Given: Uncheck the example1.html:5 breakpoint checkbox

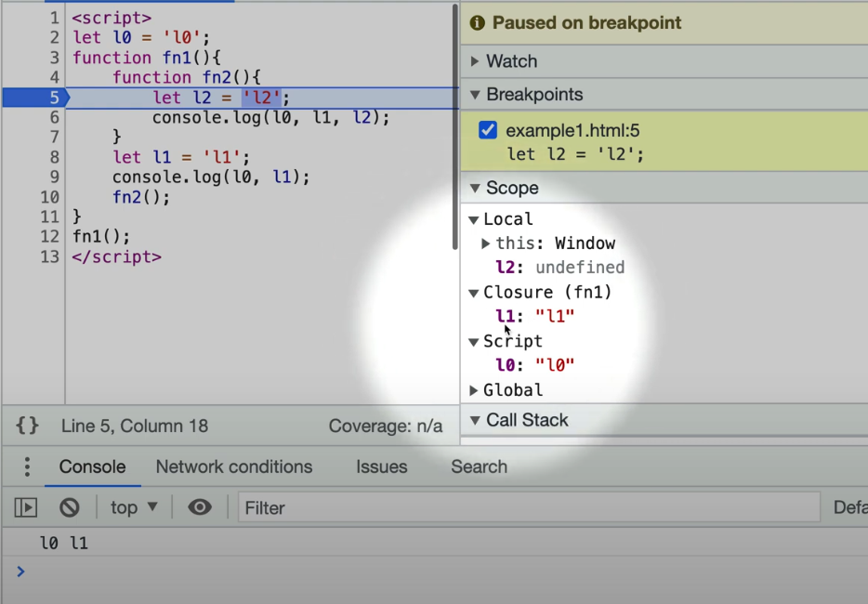Looking at the screenshot, I should pyautogui.click(x=488, y=130).
